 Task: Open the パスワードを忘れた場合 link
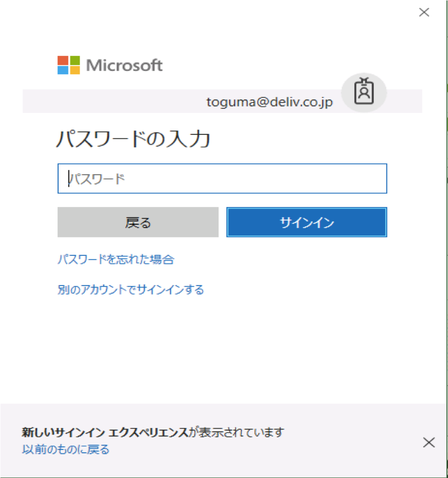(x=116, y=260)
